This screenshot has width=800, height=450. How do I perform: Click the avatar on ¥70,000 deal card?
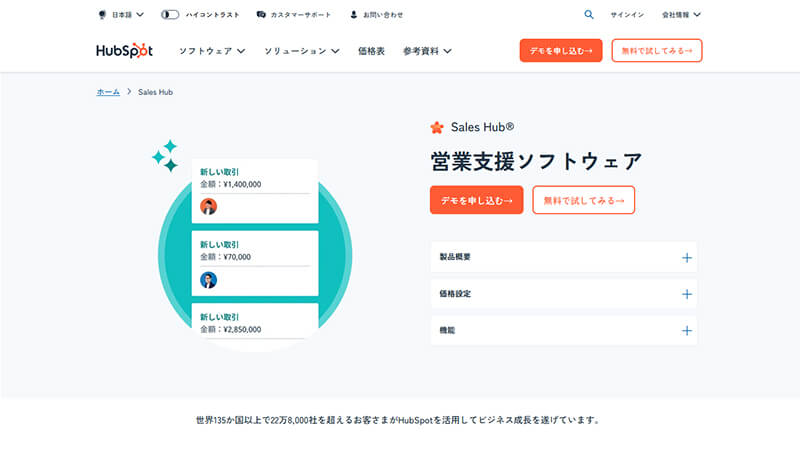(x=208, y=280)
